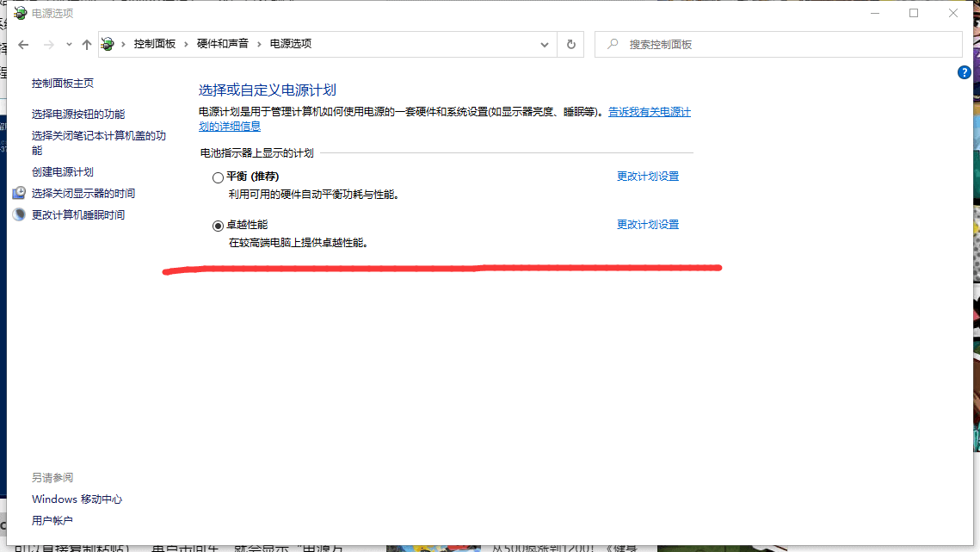This screenshot has width=980, height=552.
Task: Expand the address bar history dropdown
Action: (544, 45)
